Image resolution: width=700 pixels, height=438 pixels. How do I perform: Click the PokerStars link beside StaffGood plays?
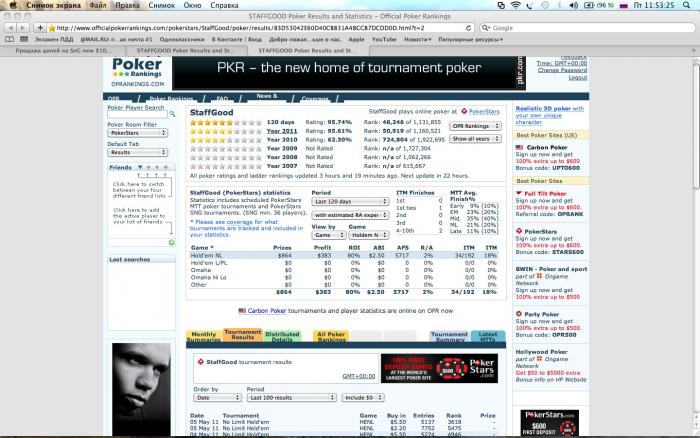(x=484, y=111)
